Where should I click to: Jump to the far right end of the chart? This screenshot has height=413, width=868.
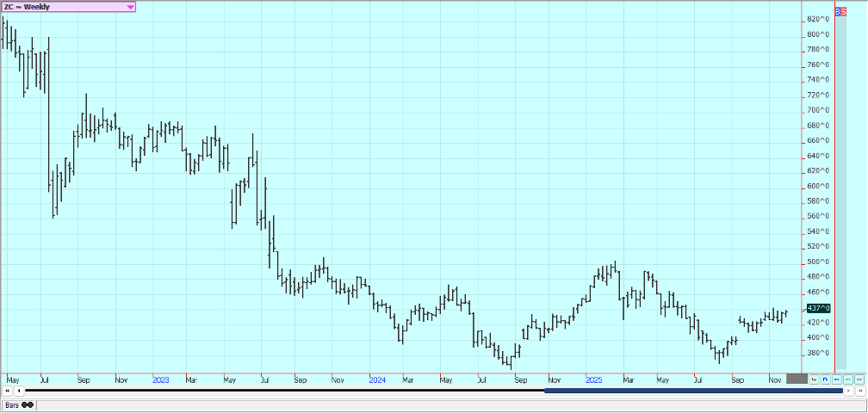[x=859, y=391]
